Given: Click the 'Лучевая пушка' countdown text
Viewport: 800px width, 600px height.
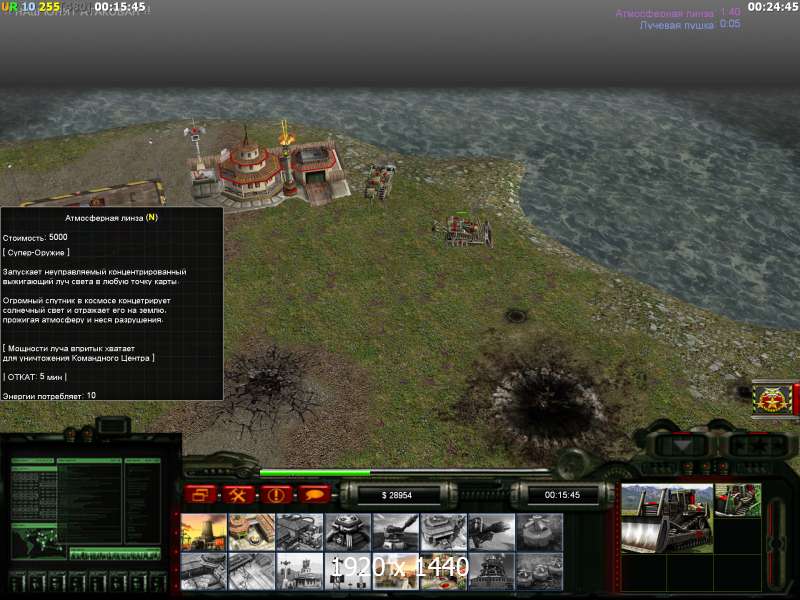Looking at the screenshot, I should pos(690,24).
